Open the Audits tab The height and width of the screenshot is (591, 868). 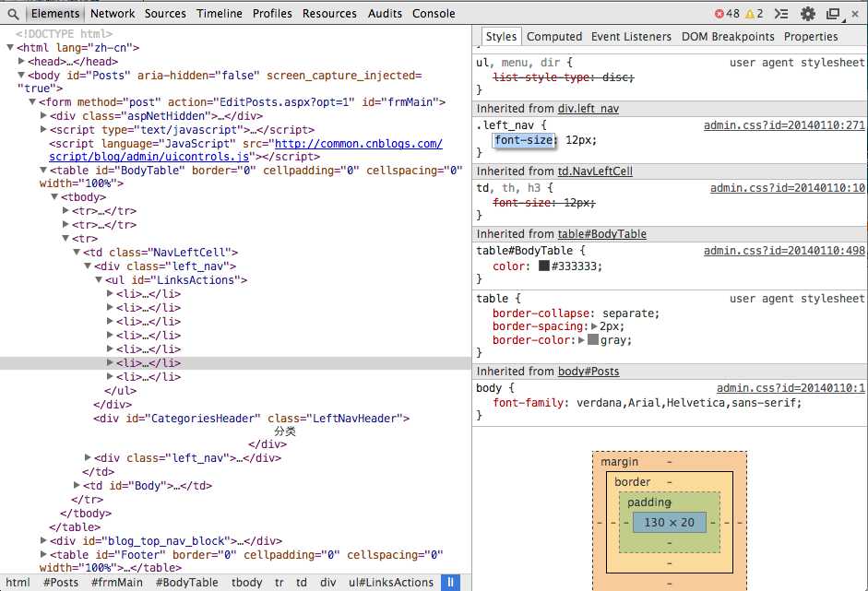(x=385, y=13)
